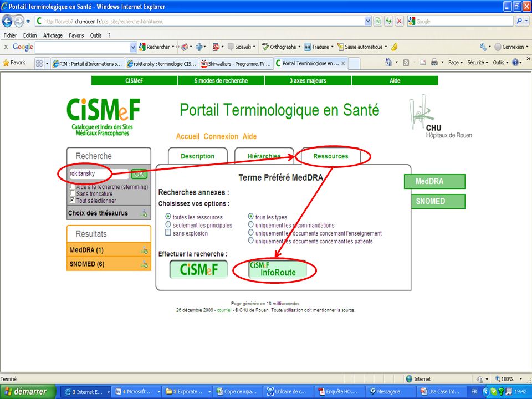Click the blue plus share icon on the Google toolbar
This screenshot has height=399, width=532.
pyautogui.click(x=199, y=47)
